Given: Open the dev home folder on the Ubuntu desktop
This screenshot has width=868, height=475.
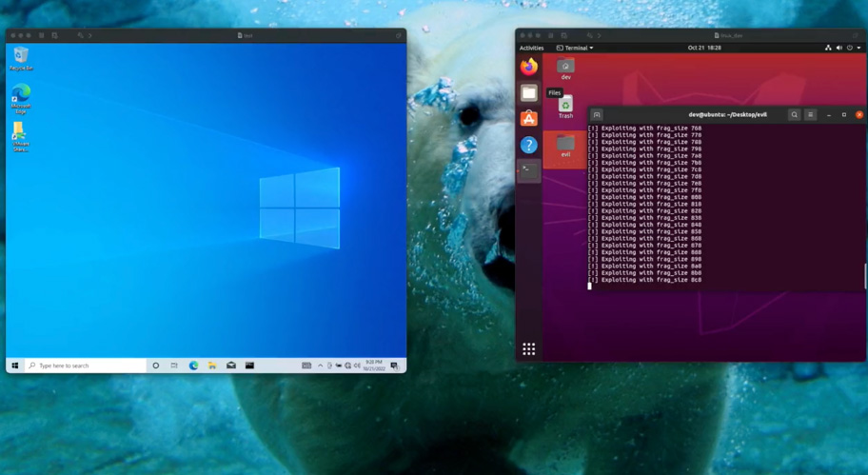Looking at the screenshot, I should click(x=565, y=69).
